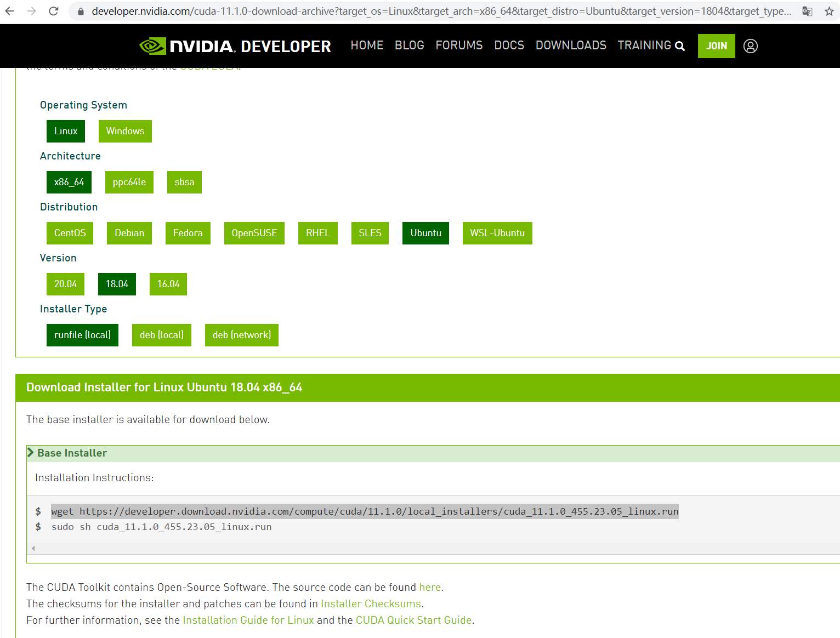Click the 'Download Installer for Linux Ubuntu' heading
840x638 pixels.
tap(164, 388)
